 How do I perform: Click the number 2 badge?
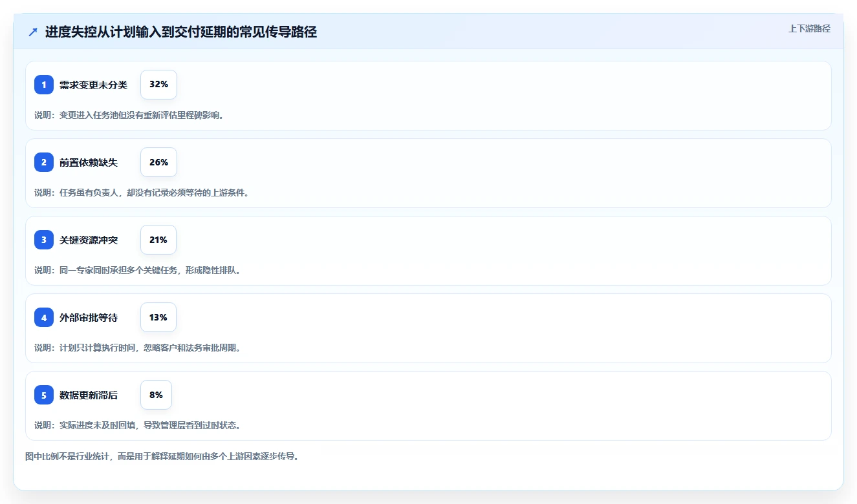pos(44,162)
